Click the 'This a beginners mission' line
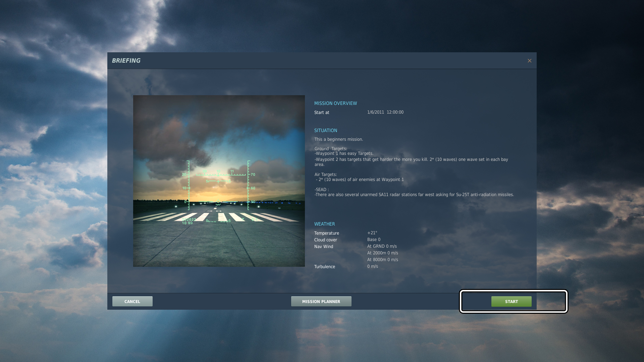The image size is (644, 362). [338, 139]
